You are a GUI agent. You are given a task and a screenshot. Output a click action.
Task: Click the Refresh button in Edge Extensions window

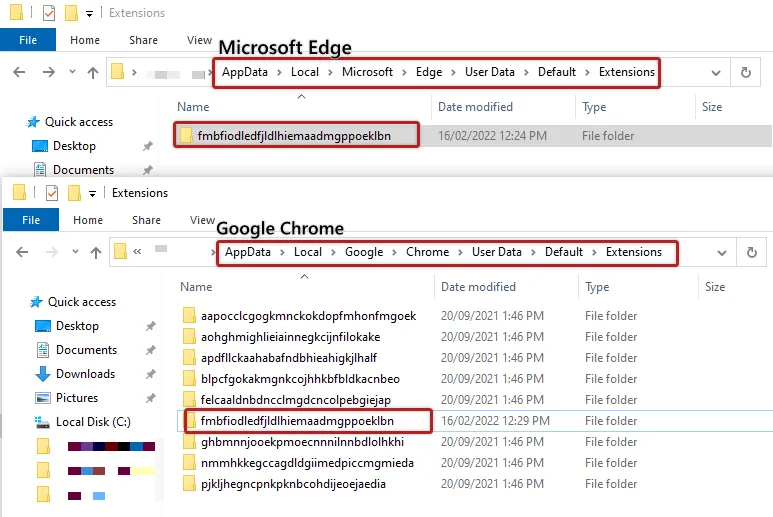pos(745,72)
